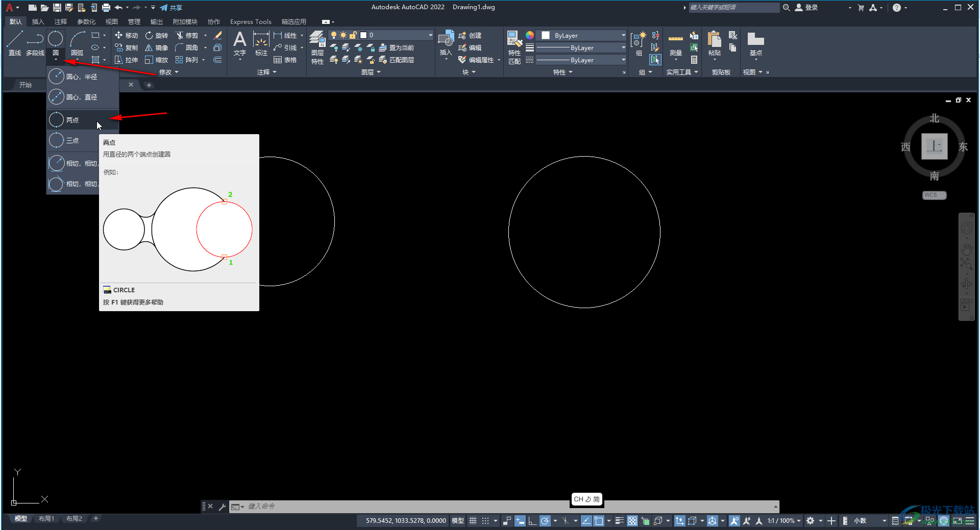Toggle transparency display in status bar
Viewport: 980px width, 530px height.
click(x=632, y=521)
